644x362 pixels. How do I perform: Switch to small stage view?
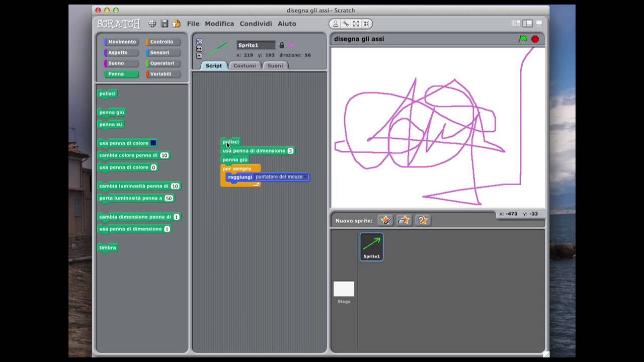click(x=516, y=24)
